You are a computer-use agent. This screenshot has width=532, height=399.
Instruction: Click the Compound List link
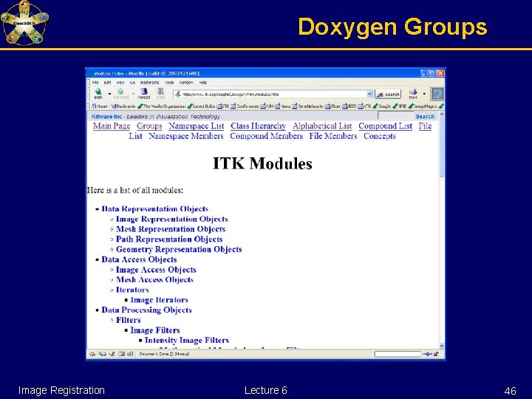point(386,126)
